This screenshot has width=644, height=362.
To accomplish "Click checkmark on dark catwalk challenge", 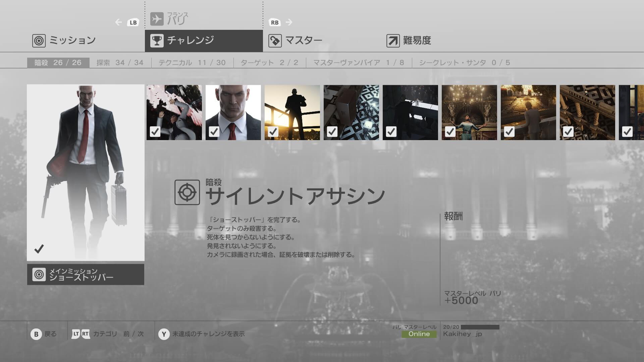I will click(x=391, y=132).
